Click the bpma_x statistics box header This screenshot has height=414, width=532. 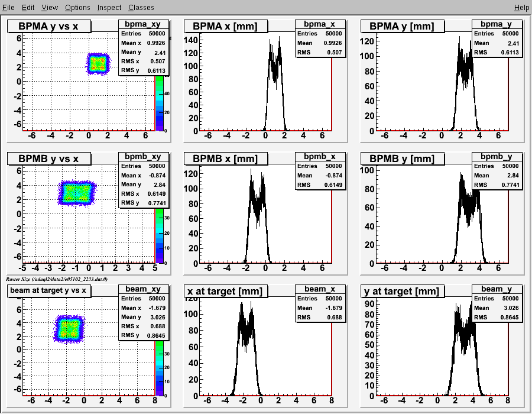[320, 24]
